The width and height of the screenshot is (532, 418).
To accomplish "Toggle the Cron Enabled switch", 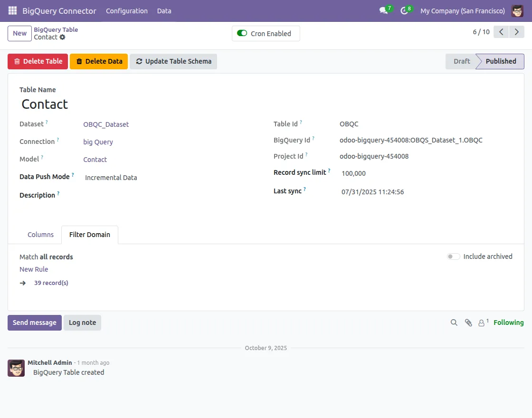I will [x=242, y=33].
